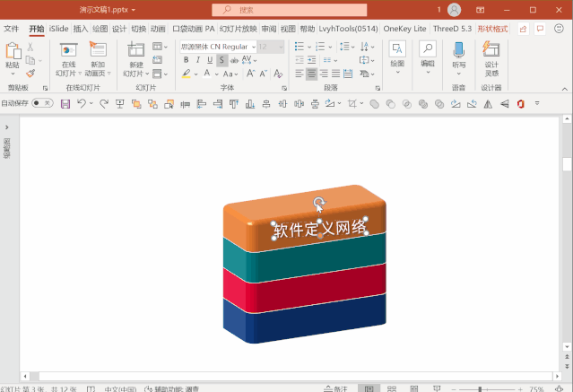Viewport: 573px width, 392px height.
Task: Collapse the ribbon with the chevron arrow
Action: pyautogui.click(x=565, y=89)
